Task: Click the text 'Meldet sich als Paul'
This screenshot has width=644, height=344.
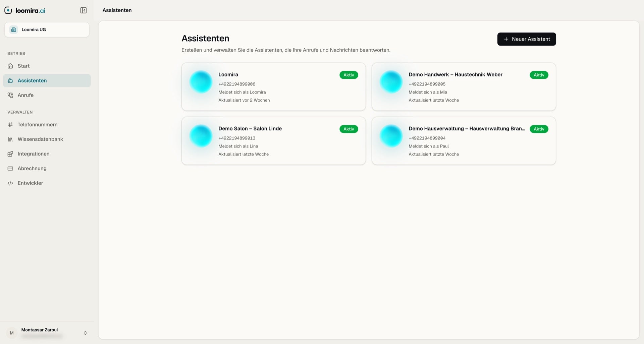Action: point(429,146)
